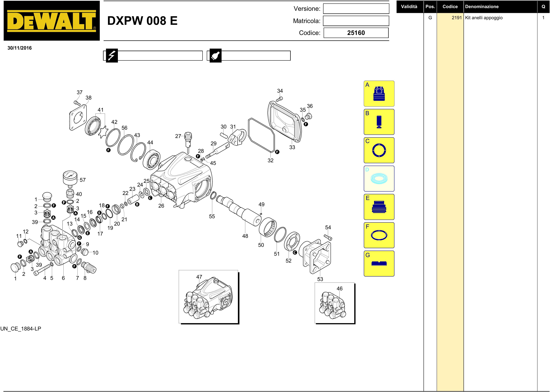This screenshot has height=392, width=550.
Task: Click part number 40 fitting label
Action: pos(79,194)
